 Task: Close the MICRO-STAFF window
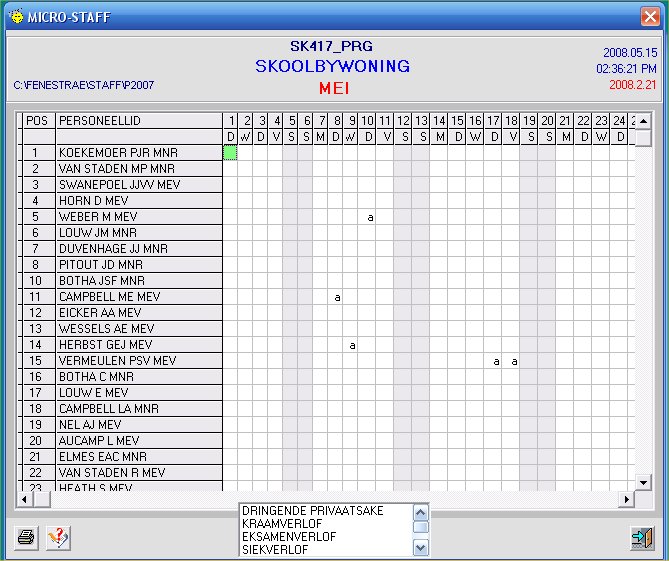tap(650, 16)
